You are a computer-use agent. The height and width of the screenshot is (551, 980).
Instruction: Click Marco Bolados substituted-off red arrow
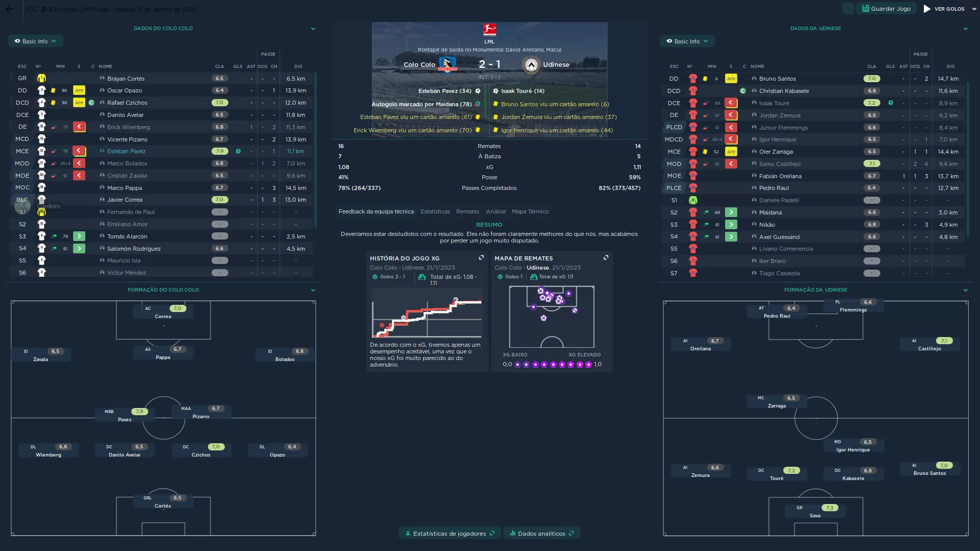click(79, 163)
